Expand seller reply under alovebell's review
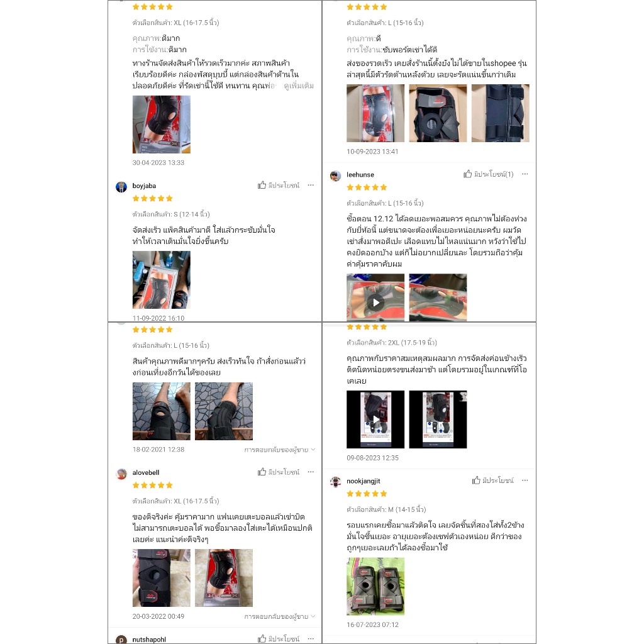Viewport: 644px width, 644px height. [x=280, y=616]
